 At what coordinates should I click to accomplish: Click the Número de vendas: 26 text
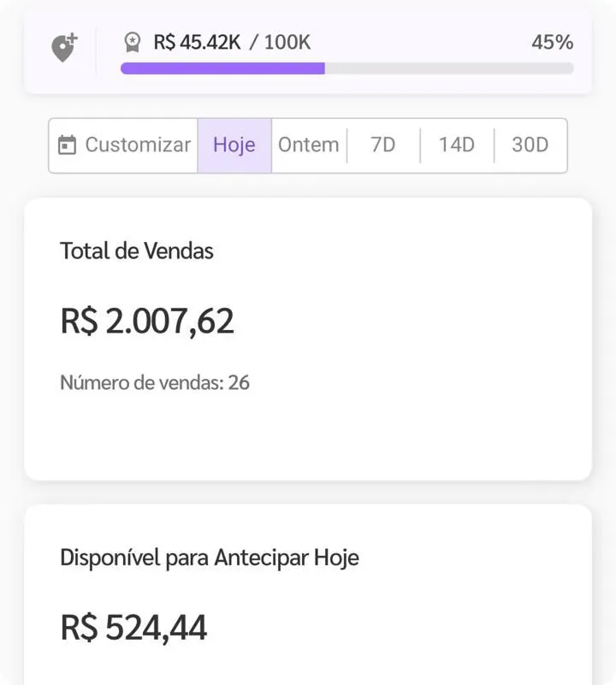[x=155, y=382]
